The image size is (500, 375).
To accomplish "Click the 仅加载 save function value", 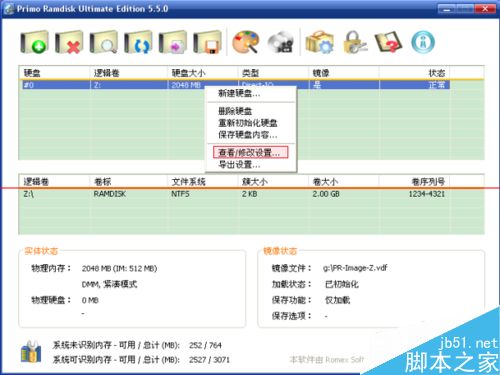I will [337, 300].
